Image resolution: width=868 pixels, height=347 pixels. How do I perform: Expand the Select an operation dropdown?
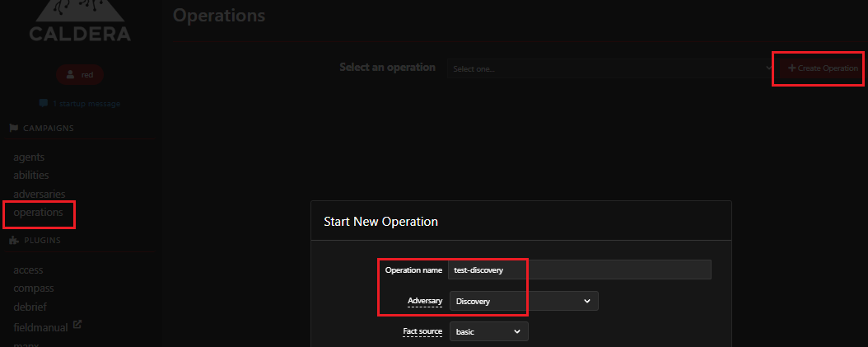(610, 68)
